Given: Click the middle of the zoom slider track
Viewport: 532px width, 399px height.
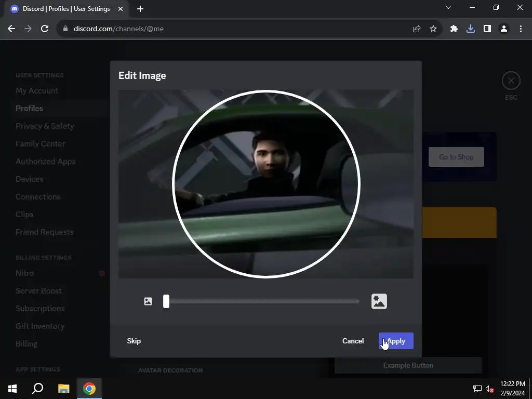Looking at the screenshot, I should click(x=261, y=301).
